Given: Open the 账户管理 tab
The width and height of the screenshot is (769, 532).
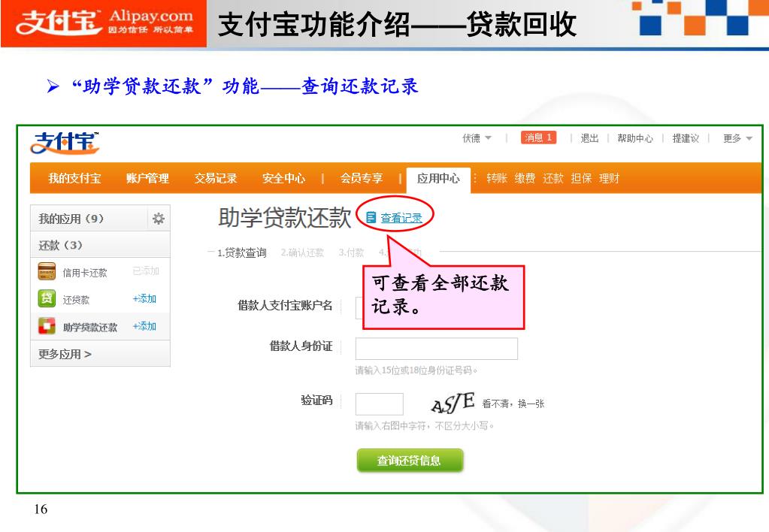Looking at the screenshot, I should 147,179.
